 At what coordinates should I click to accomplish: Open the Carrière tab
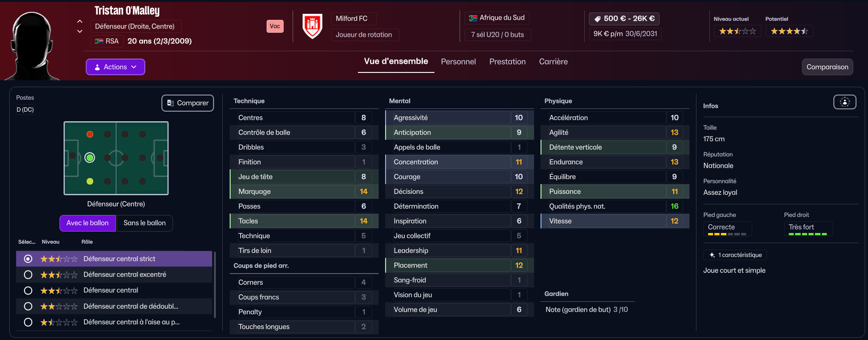pyautogui.click(x=553, y=61)
